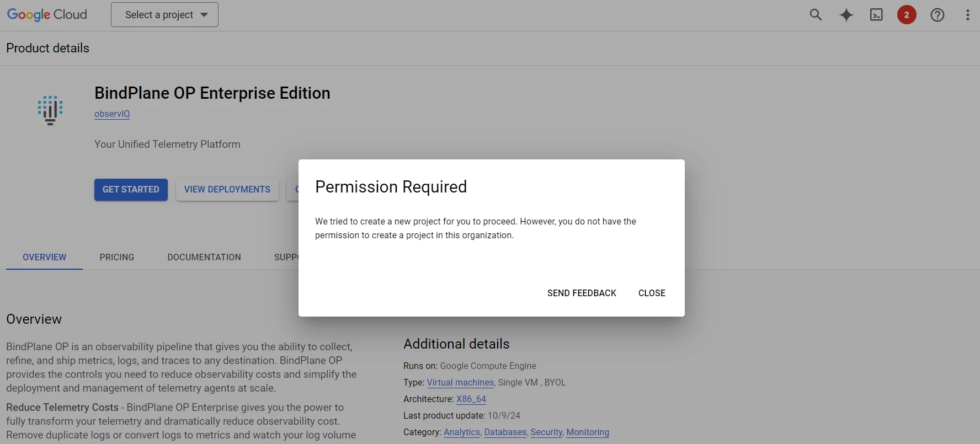Image resolution: width=980 pixels, height=444 pixels.
Task: Click the Last product update 10/9/24 text
Action: point(462,415)
